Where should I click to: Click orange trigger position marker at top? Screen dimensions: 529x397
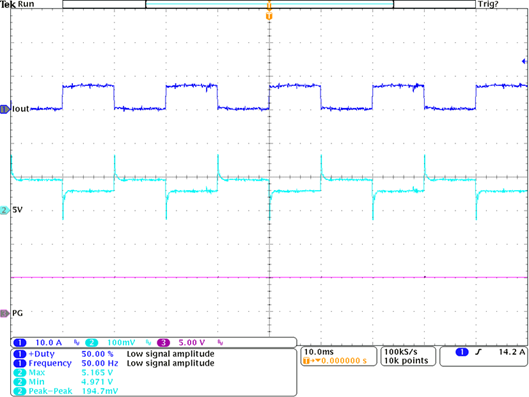[269, 16]
